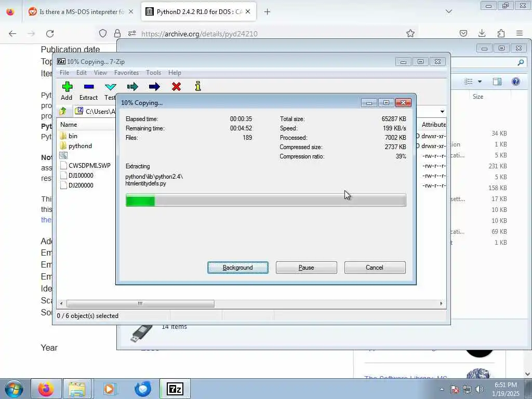Click the 7-Zip taskbar button
532x399 pixels.
coord(175,389)
